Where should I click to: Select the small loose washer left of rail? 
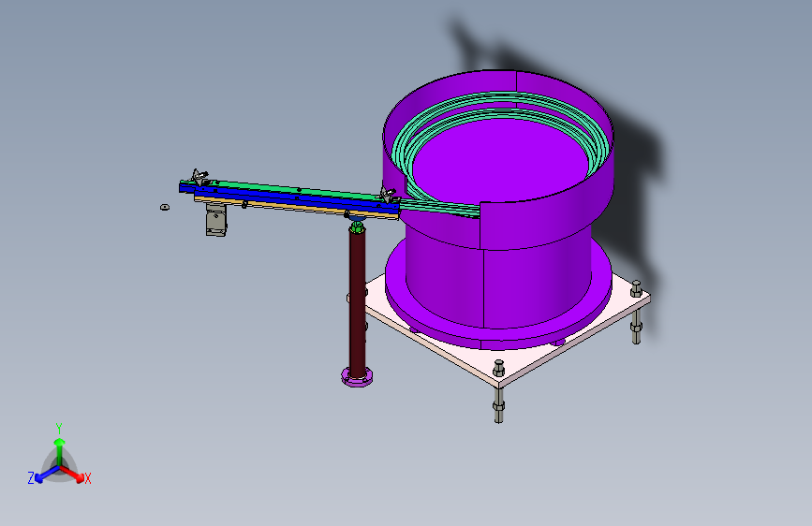click(x=165, y=207)
